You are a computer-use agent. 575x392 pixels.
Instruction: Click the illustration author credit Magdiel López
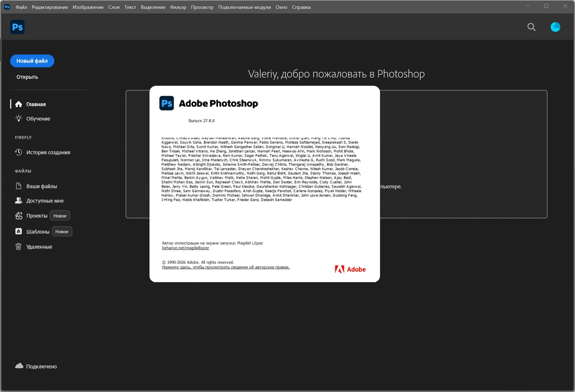click(x=212, y=243)
